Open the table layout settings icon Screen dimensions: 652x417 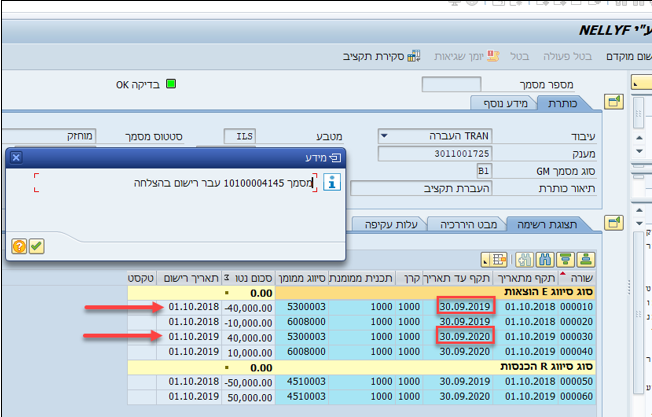coord(498,260)
